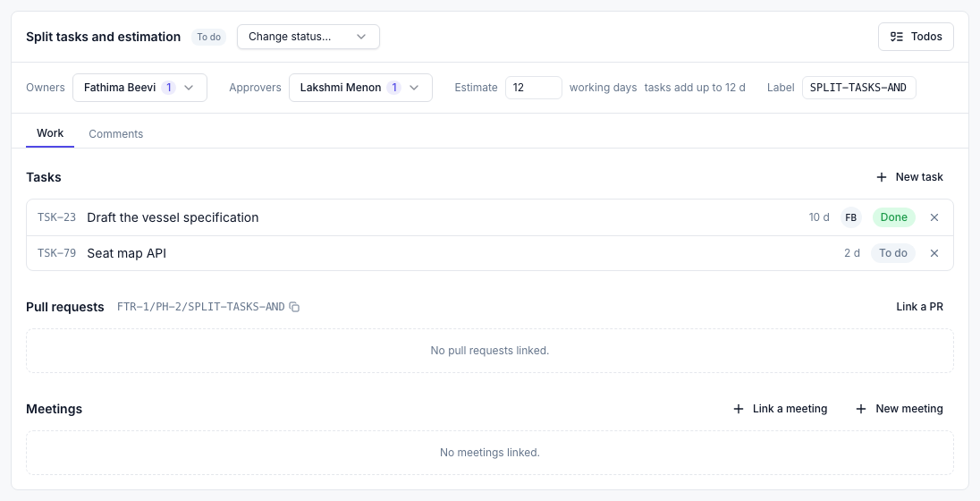Screen dimensions: 980x501
Task: Click the tasks add up to 12 d text
Action: tap(695, 88)
